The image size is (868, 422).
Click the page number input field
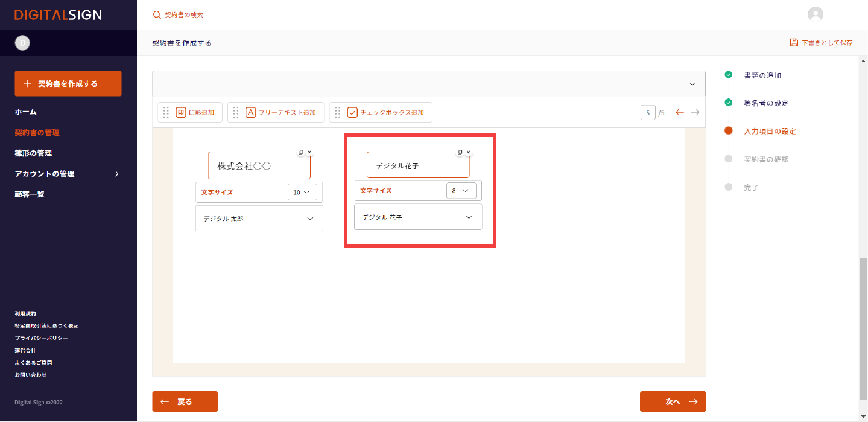[647, 112]
